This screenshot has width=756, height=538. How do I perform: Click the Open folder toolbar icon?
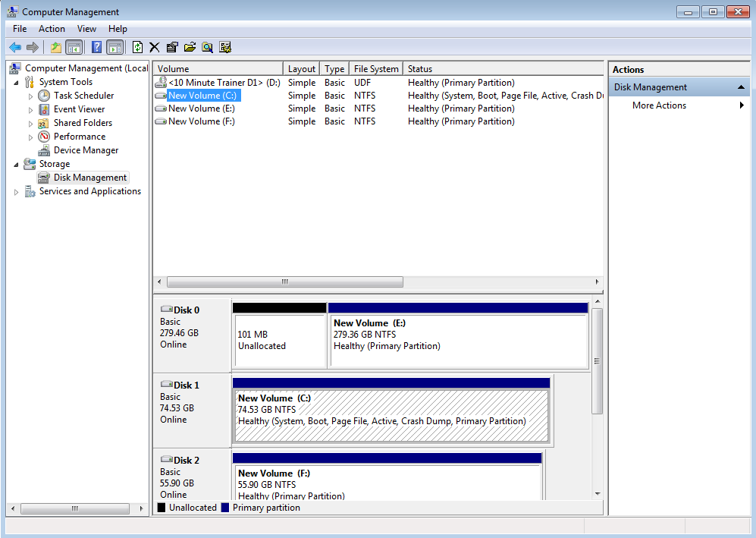pyautogui.click(x=190, y=47)
